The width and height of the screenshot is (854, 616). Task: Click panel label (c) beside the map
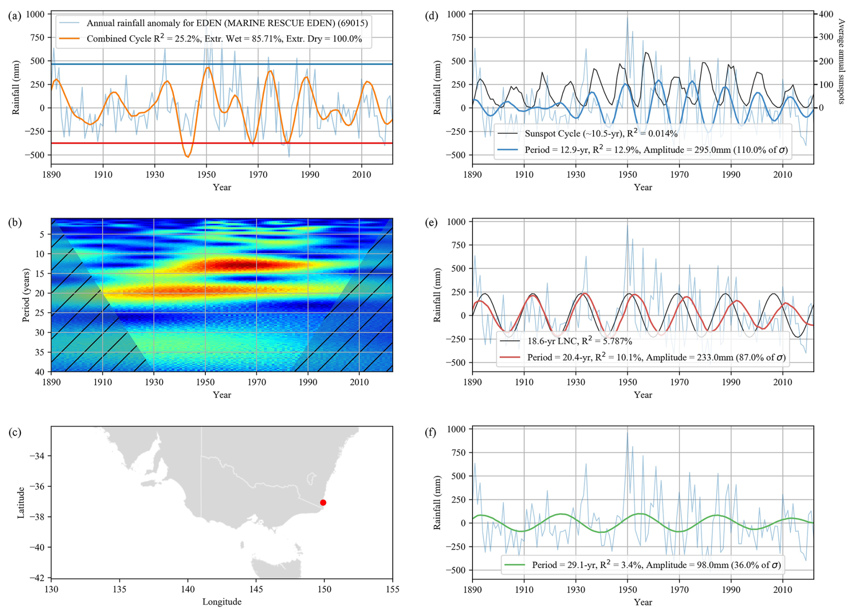click(14, 432)
